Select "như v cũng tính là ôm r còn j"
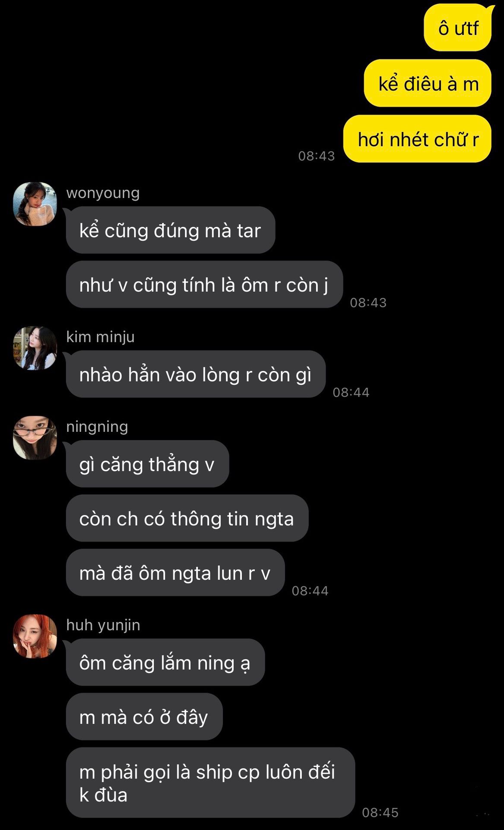 point(204,284)
